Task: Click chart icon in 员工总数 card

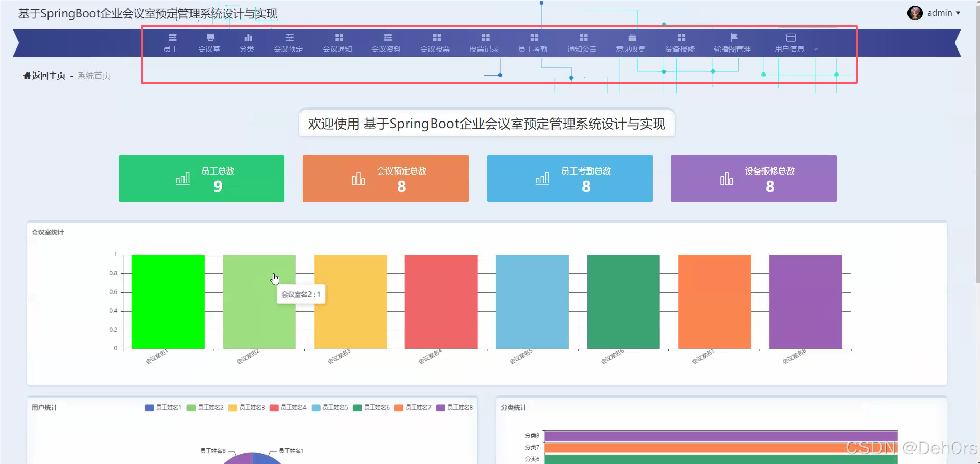Action: [183, 178]
